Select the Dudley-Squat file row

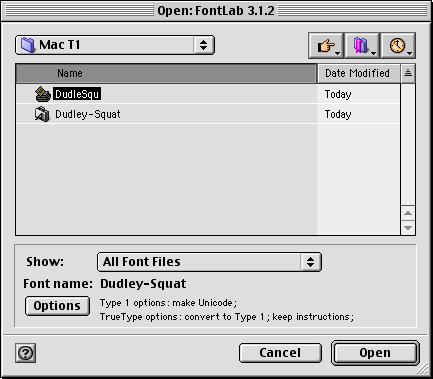click(208, 114)
